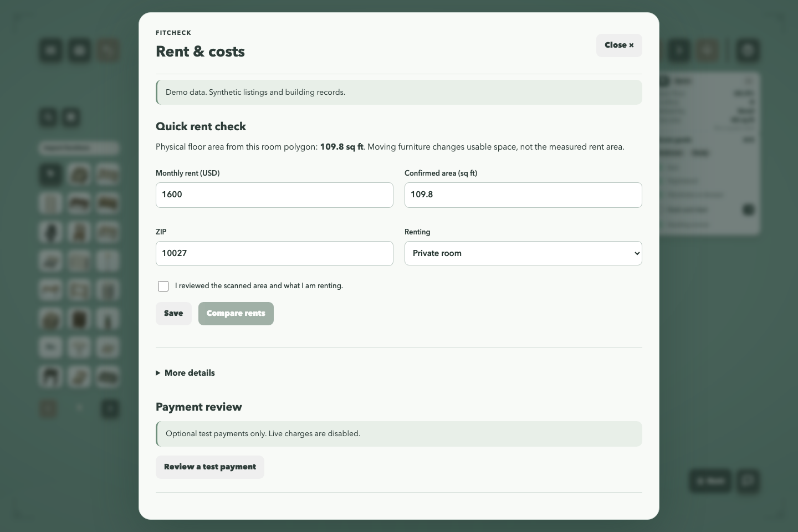798x532 pixels.
Task: Open the Renting dropdown
Action: tap(523, 253)
